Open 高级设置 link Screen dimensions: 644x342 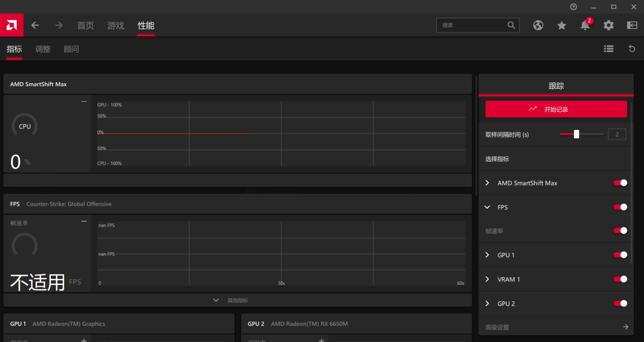497,327
